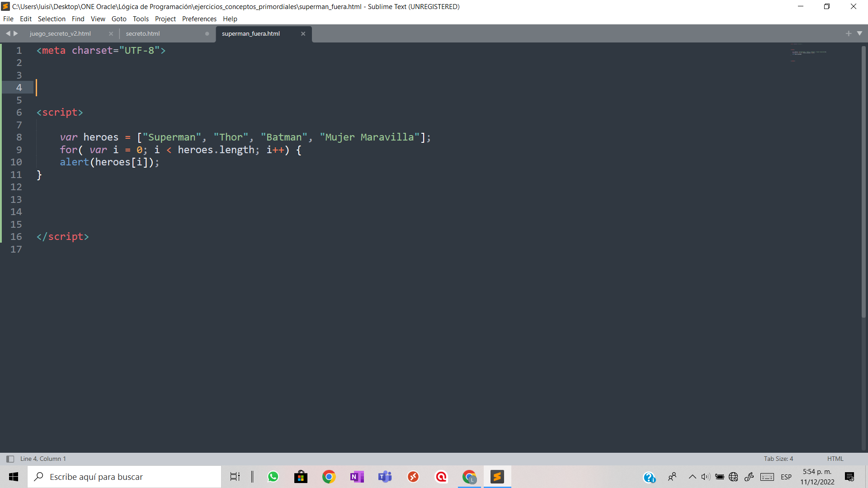Click Line 4, Column 1 status text

click(x=43, y=459)
